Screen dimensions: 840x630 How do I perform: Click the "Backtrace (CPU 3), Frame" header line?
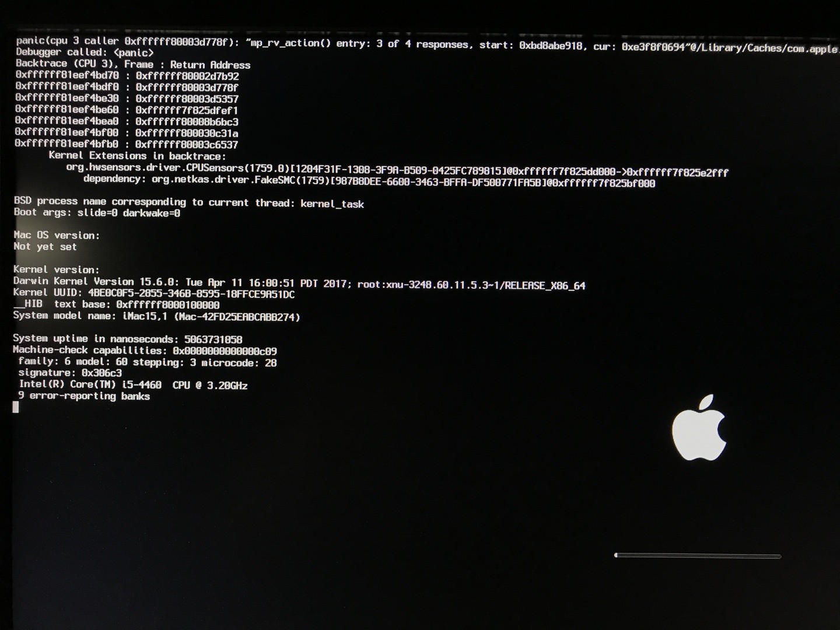[x=133, y=64]
